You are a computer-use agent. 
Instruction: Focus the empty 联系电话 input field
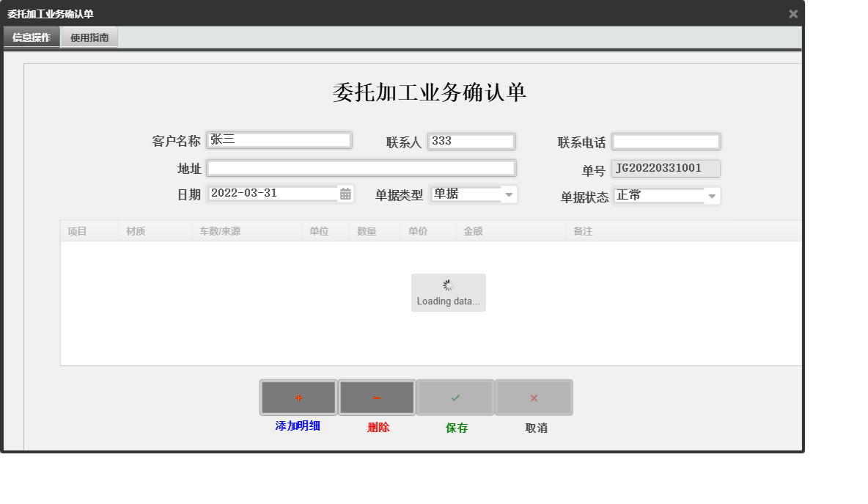click(666, 141)
